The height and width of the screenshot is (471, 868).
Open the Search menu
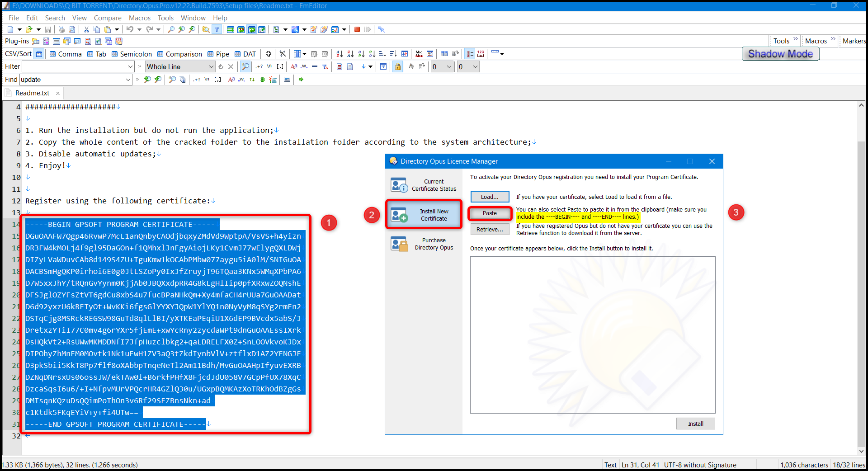55,18
